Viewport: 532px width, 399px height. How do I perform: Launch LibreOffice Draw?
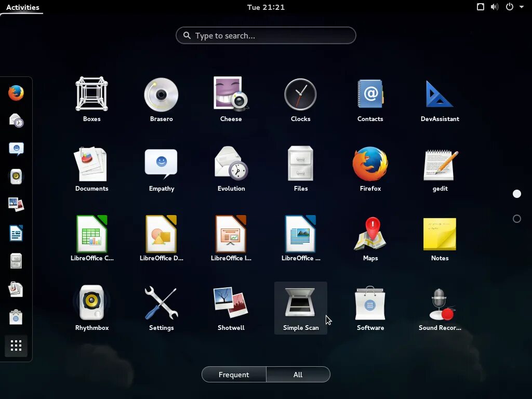pos(161,238)
